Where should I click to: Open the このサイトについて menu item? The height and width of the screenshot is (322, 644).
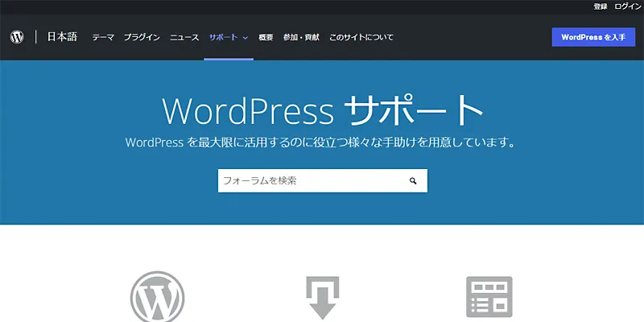click(x=361, y=38)
